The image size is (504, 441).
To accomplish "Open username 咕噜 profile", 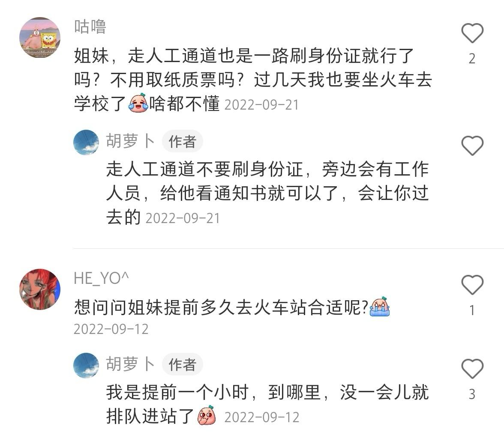I will [90, 27].
